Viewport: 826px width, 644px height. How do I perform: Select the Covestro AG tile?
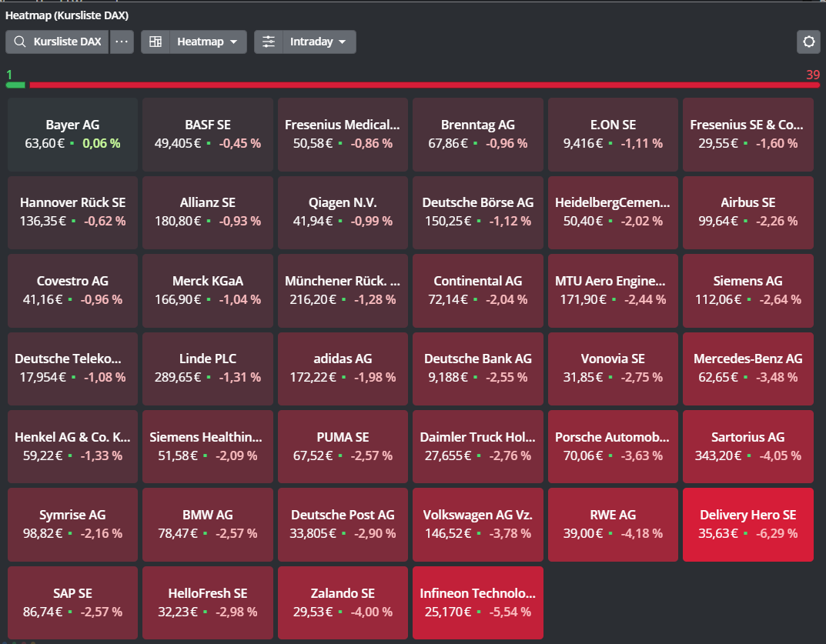(72, 291)
